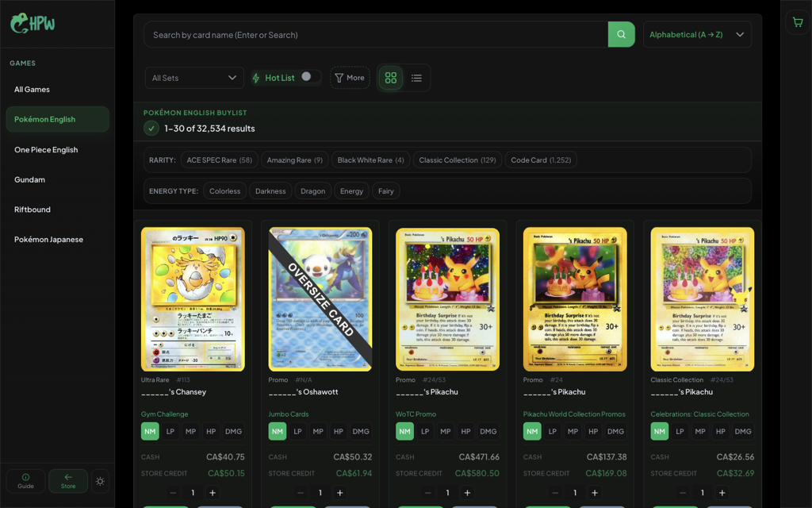812x508 pixels.
Task: Open the Chansey card image
Action: (x=193, y=299)
